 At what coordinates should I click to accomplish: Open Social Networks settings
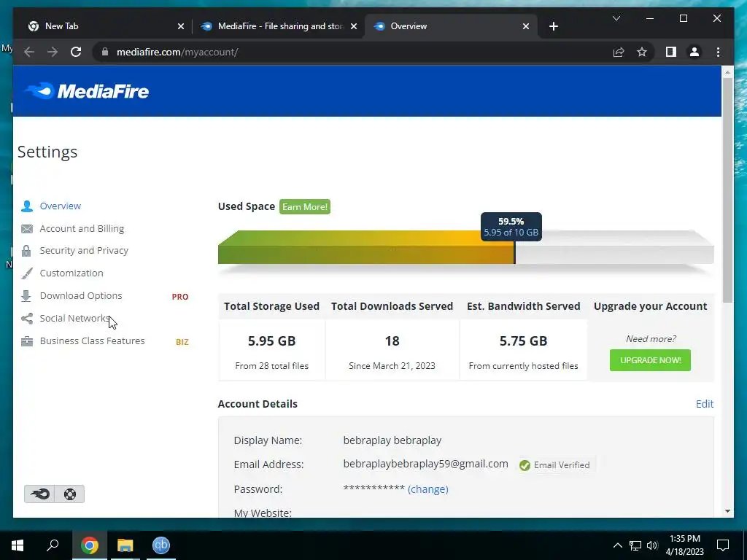[x=75, y=318]
